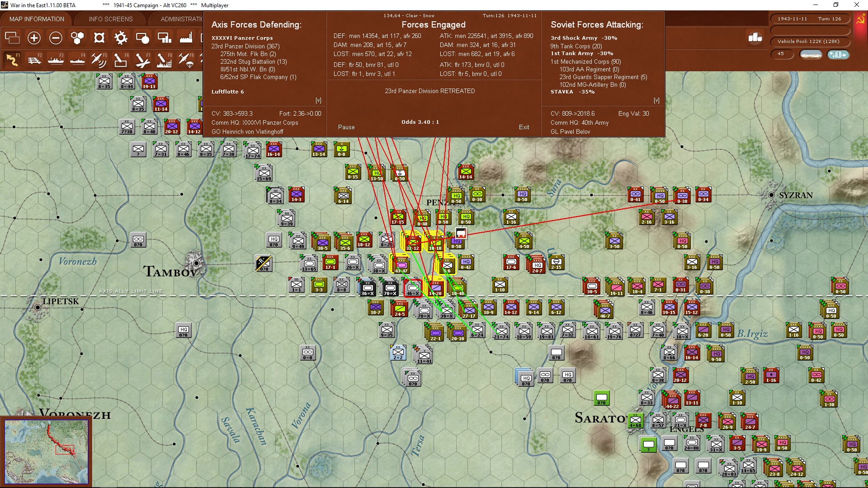Select Naval transport F3 ship icon
Screen dimensions: 868x488
(56, 60)
